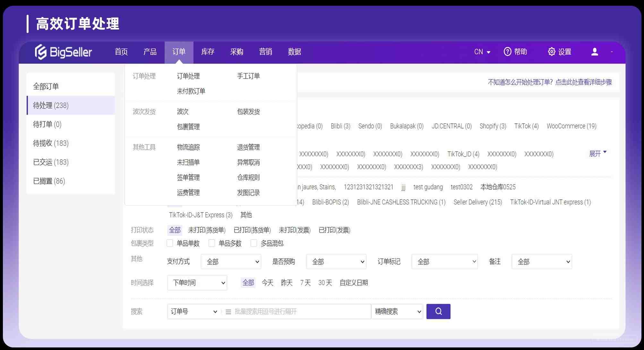Select 发图记录 menu entry

coord(248,192)
